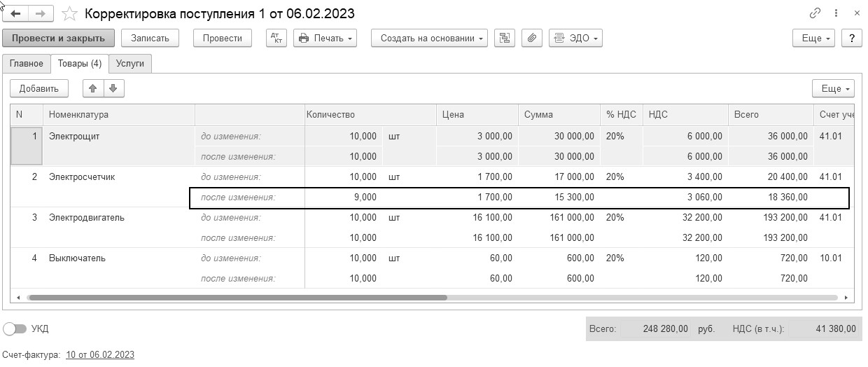Screen dimensions: 868x367
Task: Toggle the УКД switch
Action: point(14,328)
